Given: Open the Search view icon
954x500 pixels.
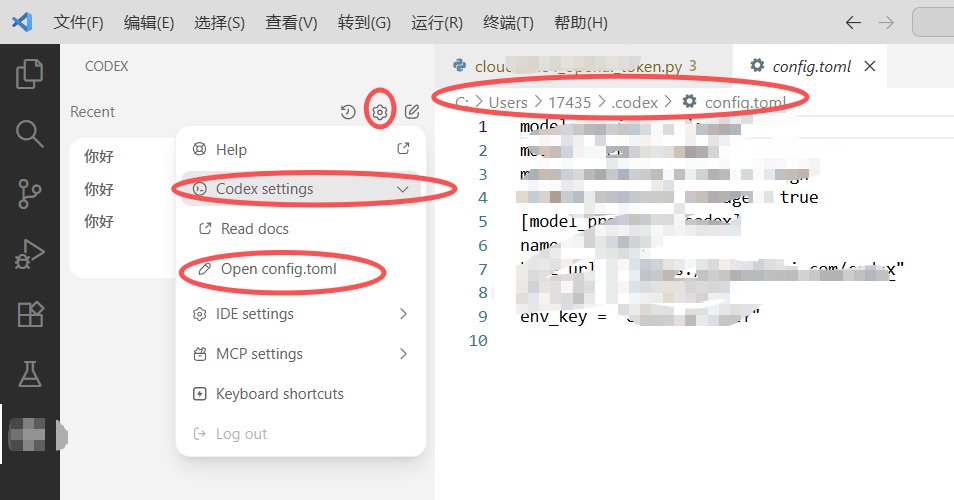Looking at the screenshot, I should [30, 133].
